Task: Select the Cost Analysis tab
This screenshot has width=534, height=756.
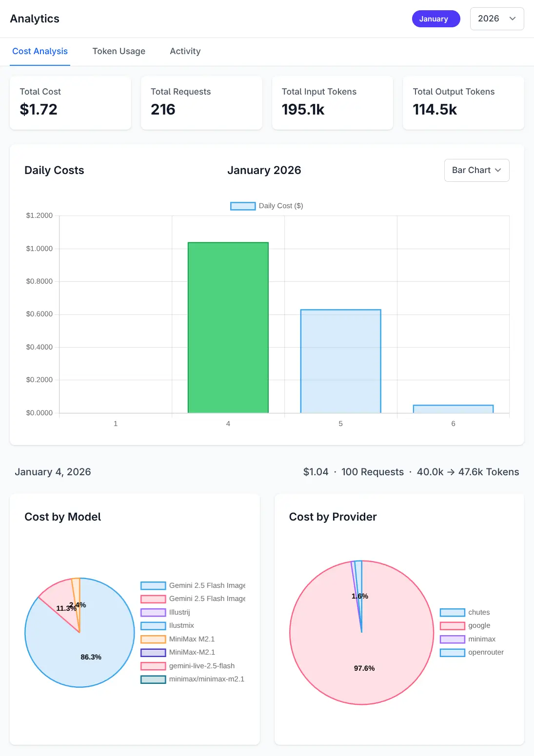Action: point(40,51)
